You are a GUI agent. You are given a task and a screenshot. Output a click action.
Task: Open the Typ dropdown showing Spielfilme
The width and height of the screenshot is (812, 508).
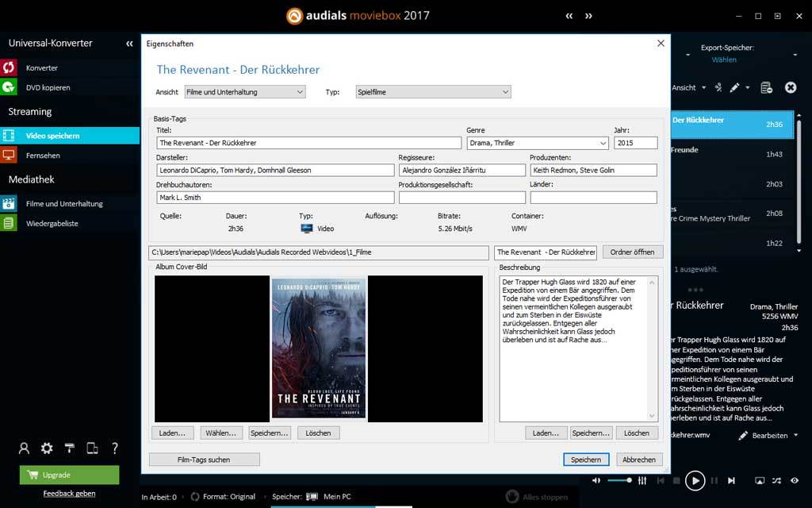click(434, 92)
